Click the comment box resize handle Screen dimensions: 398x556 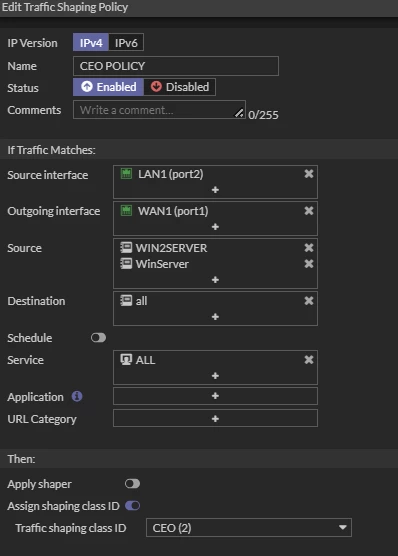(239, 113)
